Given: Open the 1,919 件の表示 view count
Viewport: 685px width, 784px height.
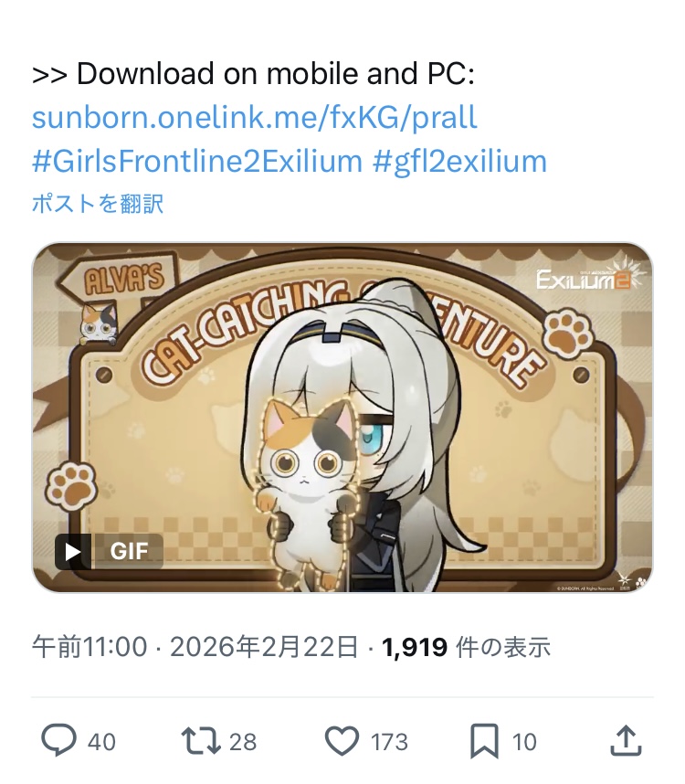Looking at the screenshot, I should tap(466, 647).
